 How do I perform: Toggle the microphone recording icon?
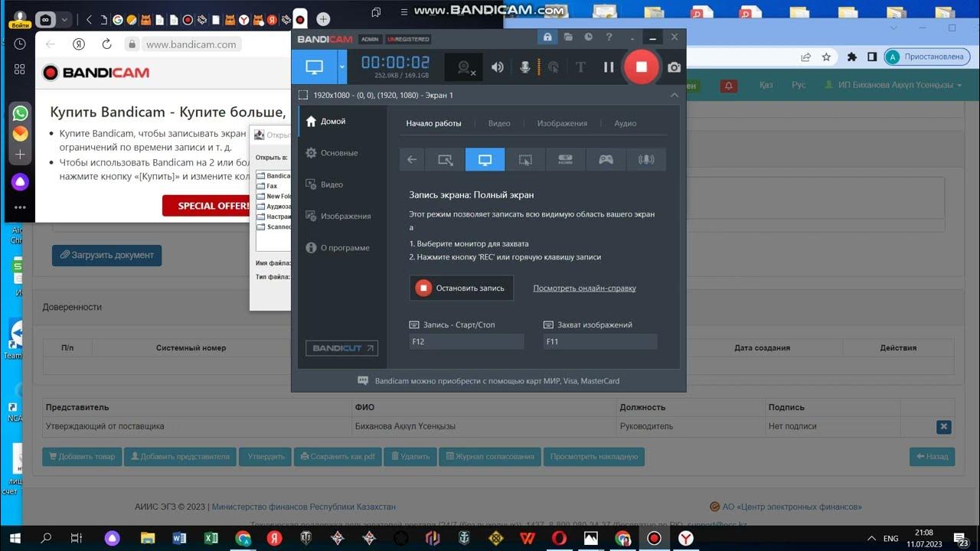[525, 67]
